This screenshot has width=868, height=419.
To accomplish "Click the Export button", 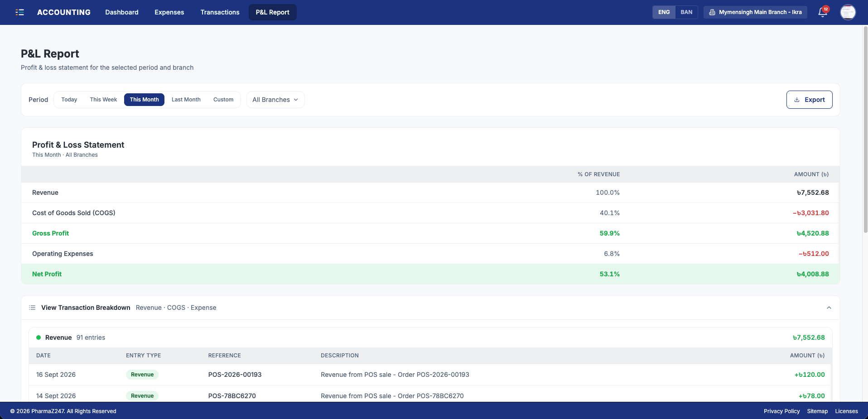I will pos(809,100).
